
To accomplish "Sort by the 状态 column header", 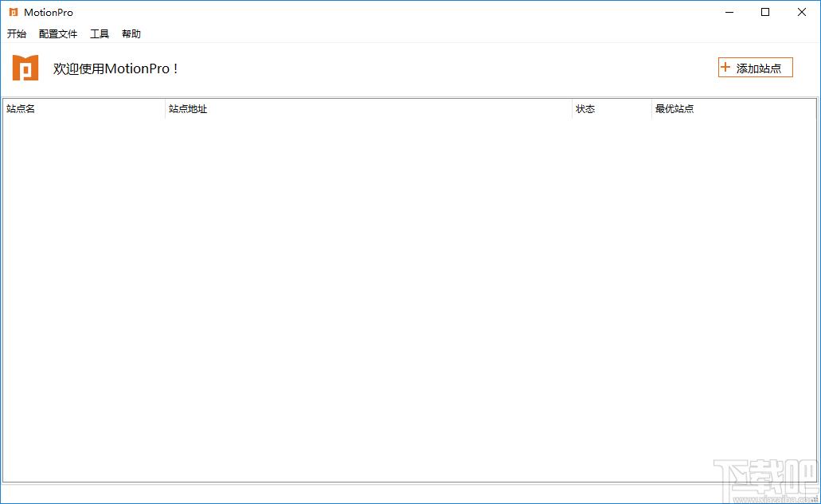I will (x=612, y=109).
